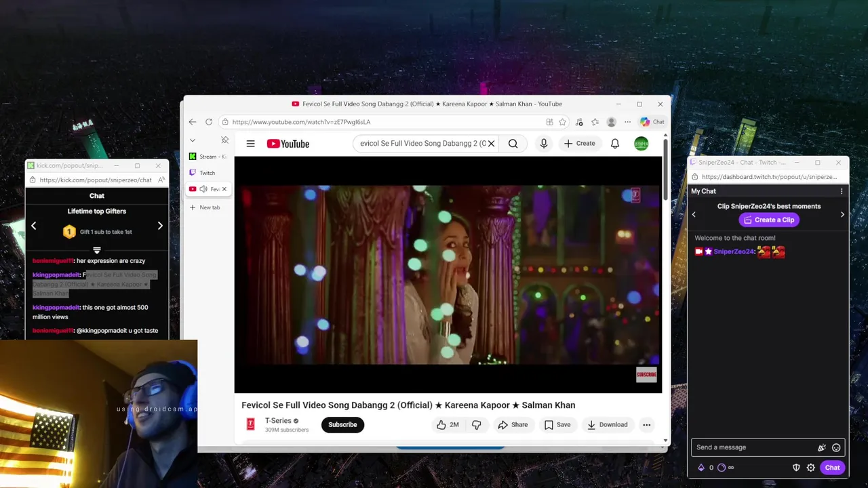The width and height of the screenshot is (868, 488).
Task: View Twitch popout site info lock icon
Action: tap(694, 177)
